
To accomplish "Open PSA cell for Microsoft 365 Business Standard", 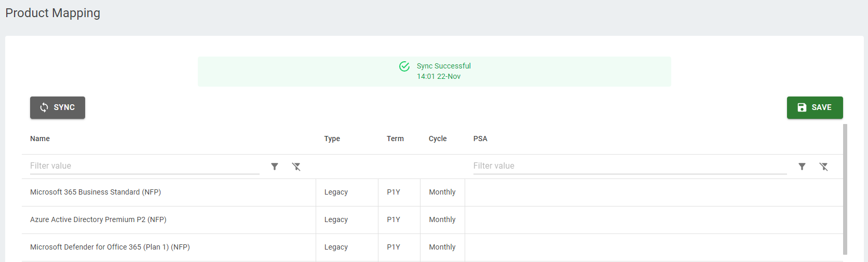I will click(654, 192).
